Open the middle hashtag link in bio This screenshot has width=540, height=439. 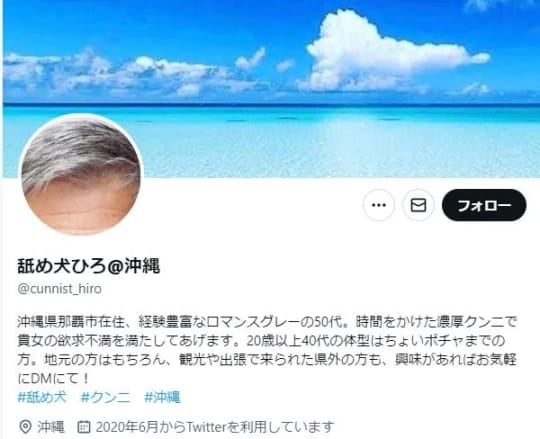(105, 397)
